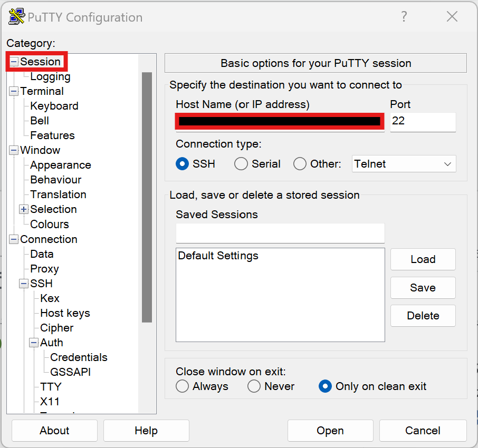Open the Proxy settings category

coord(44,269)
